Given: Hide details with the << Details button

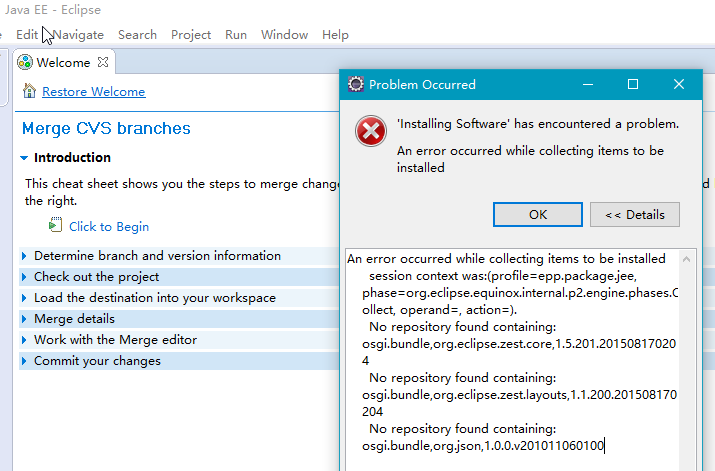Looking at the screenshot, I should point(635,214).
